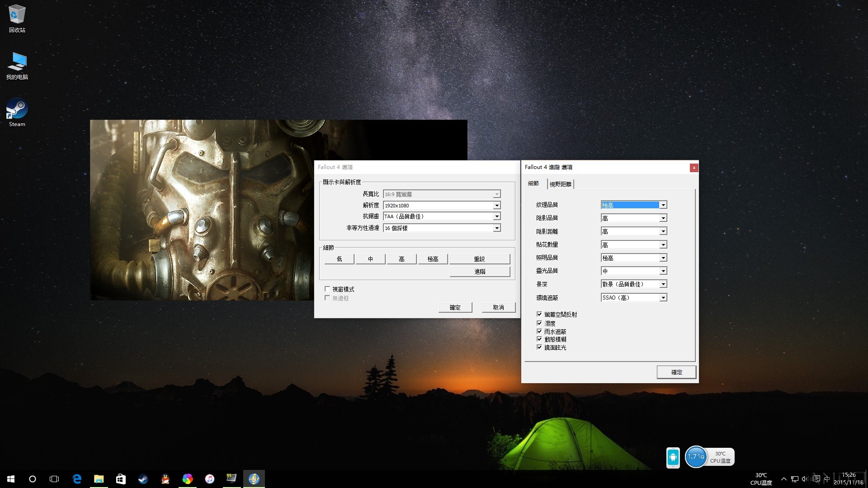Toggle 視窗模式 checkbox in Fallout 4

pos(327,289)
